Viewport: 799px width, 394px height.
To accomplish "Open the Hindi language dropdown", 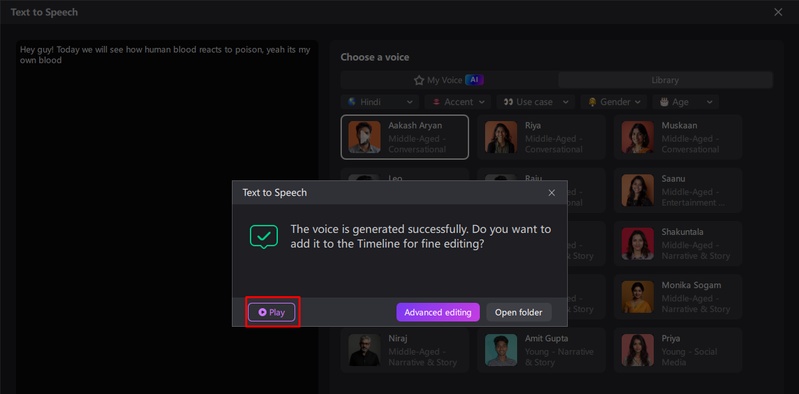I will tap(380, 102).
